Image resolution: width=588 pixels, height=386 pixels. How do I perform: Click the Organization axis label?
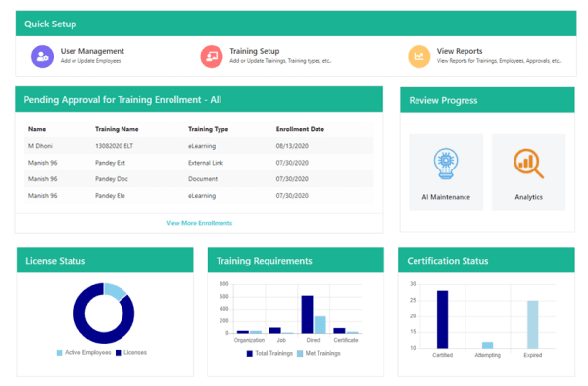[x=249, y=340]
